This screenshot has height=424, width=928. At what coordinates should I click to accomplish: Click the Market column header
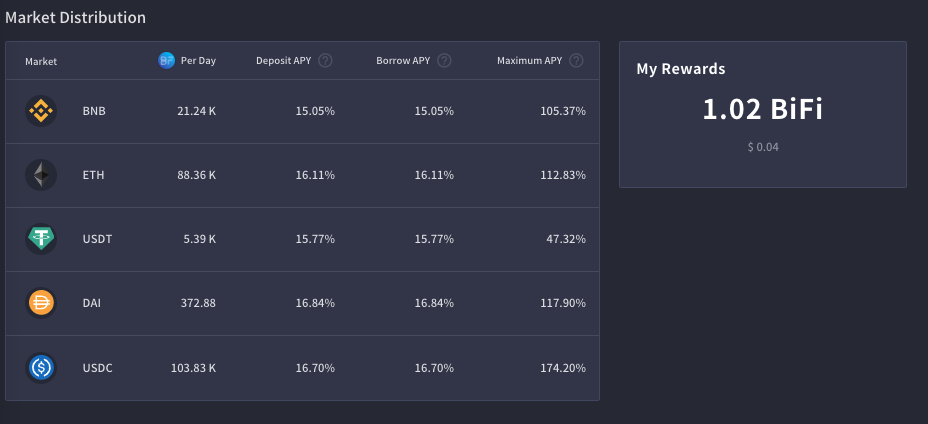[41, 61]
